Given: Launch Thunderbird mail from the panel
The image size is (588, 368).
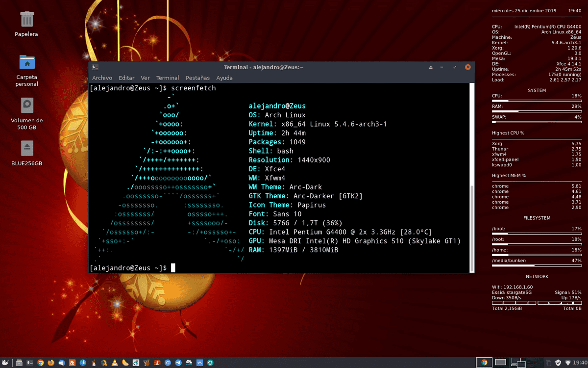Looking at the screenshot, I should coord(62,363).
